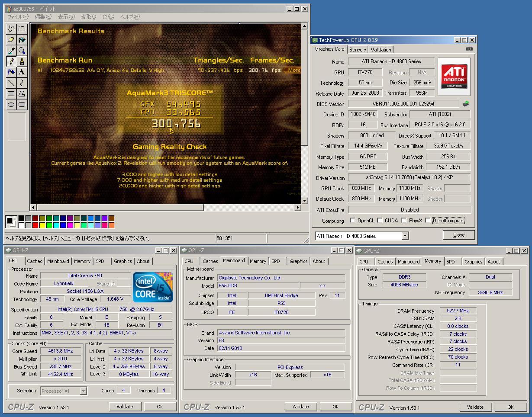
Task: Choose the straight Line tool
Action: pos(11,83)
